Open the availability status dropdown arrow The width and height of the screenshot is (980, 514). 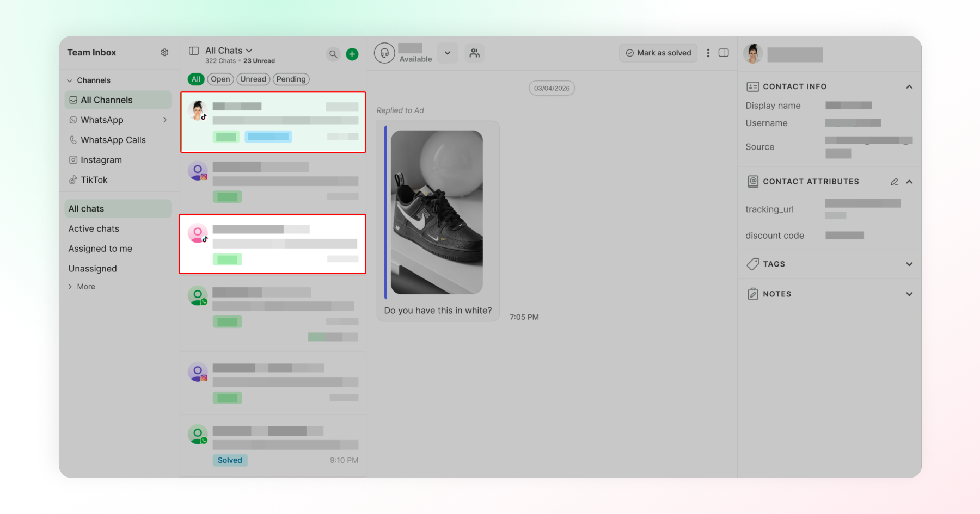click(448, 53)
